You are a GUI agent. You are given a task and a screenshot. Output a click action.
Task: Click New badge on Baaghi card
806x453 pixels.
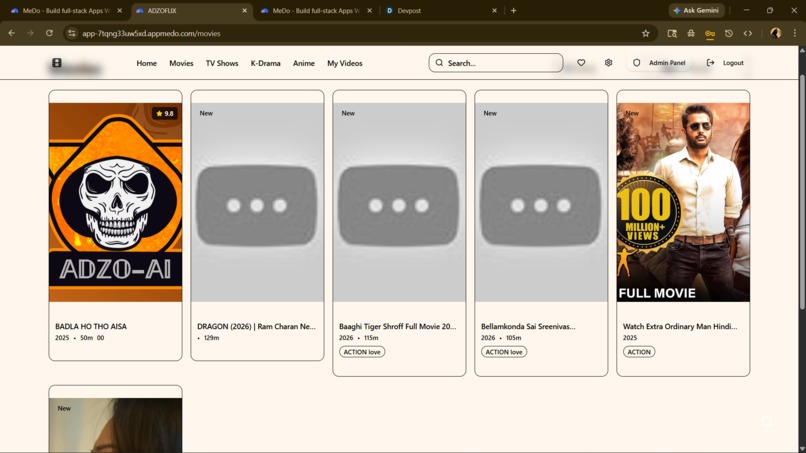tap(348, 113)
